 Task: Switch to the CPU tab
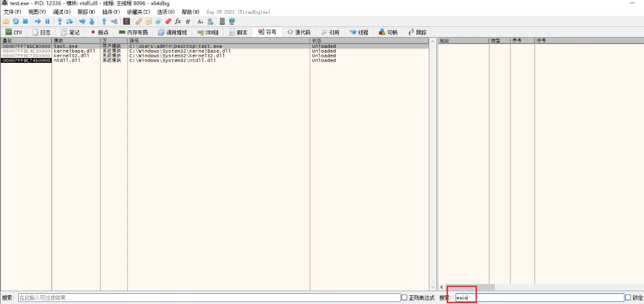pyautogui.click(x=14, y=32)
